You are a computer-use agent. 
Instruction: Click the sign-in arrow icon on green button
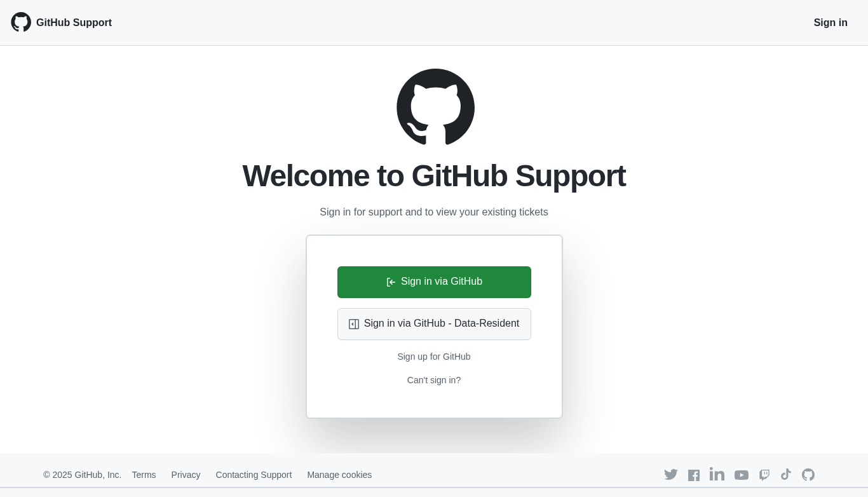(391, 282)
